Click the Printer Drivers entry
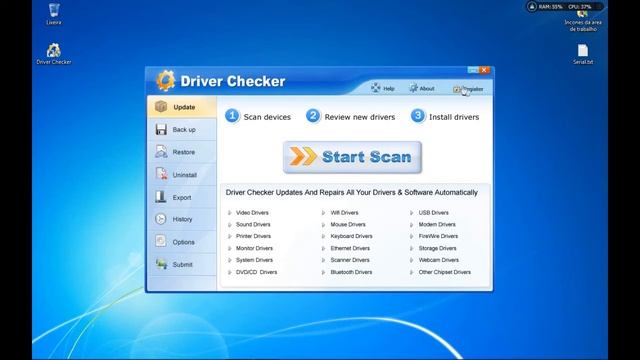The height and width of the screenshot is (360, 640). point(253,236)
